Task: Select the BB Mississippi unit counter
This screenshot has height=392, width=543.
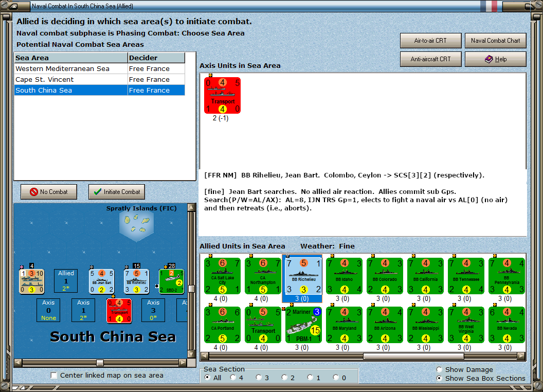Action: coord(426,325)
